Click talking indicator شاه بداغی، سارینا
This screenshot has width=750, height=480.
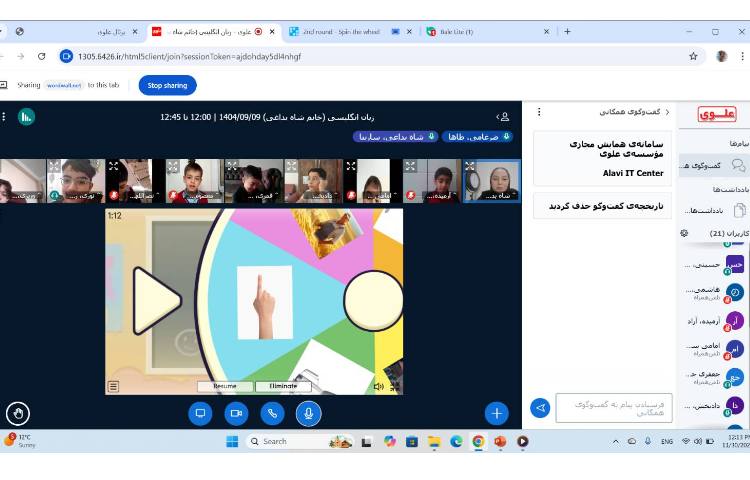[396, 137]
